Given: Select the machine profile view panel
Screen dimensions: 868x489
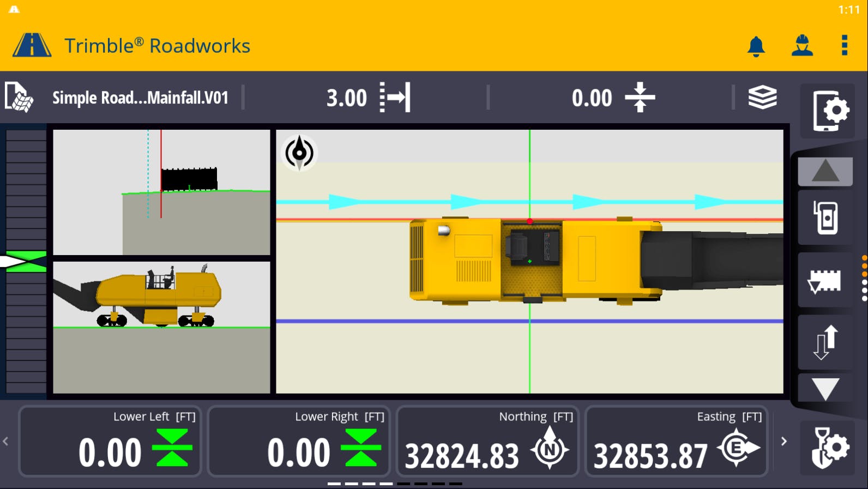Looking at the screenshot, I should pyautogui.click(x=161, y=328).
